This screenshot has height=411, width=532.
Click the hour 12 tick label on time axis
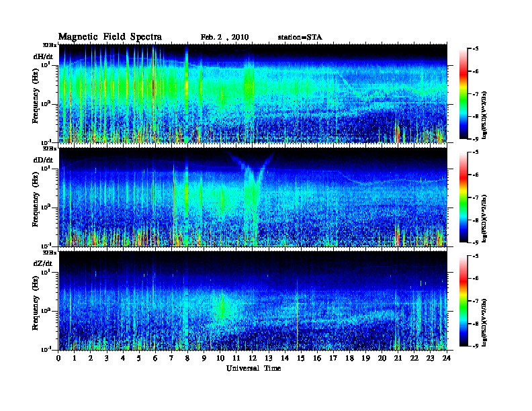click(x=252, y=358)
